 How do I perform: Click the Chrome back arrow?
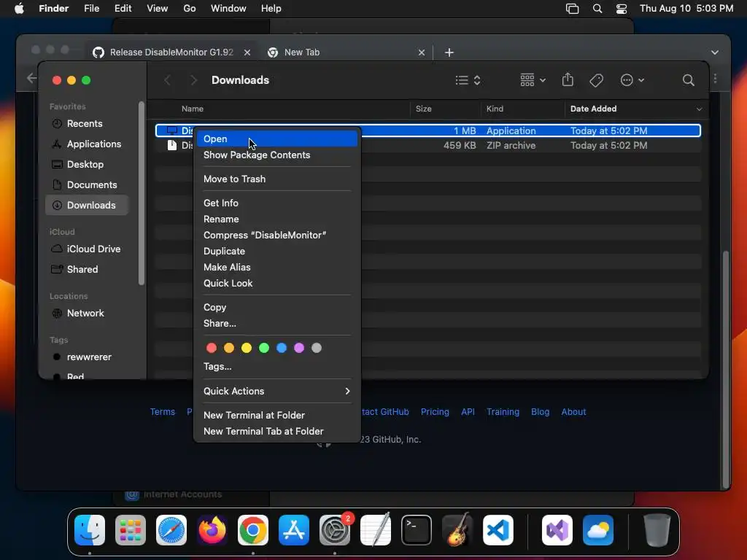(x=31, y=78)
